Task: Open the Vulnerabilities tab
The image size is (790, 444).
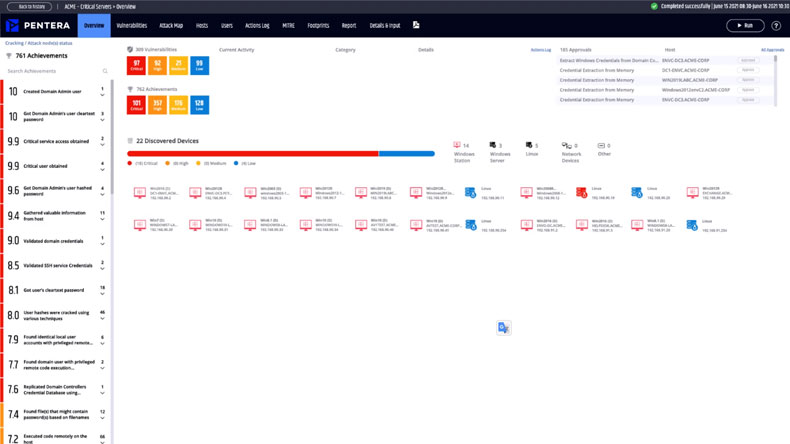Action: pyautogui.click(x=131, y=26)
